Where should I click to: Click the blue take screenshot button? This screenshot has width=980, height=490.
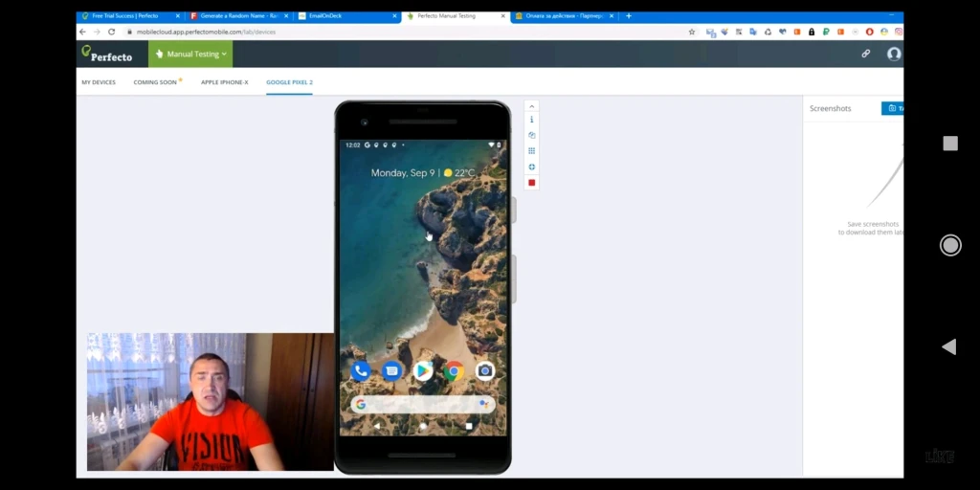[x=893, y=108]
